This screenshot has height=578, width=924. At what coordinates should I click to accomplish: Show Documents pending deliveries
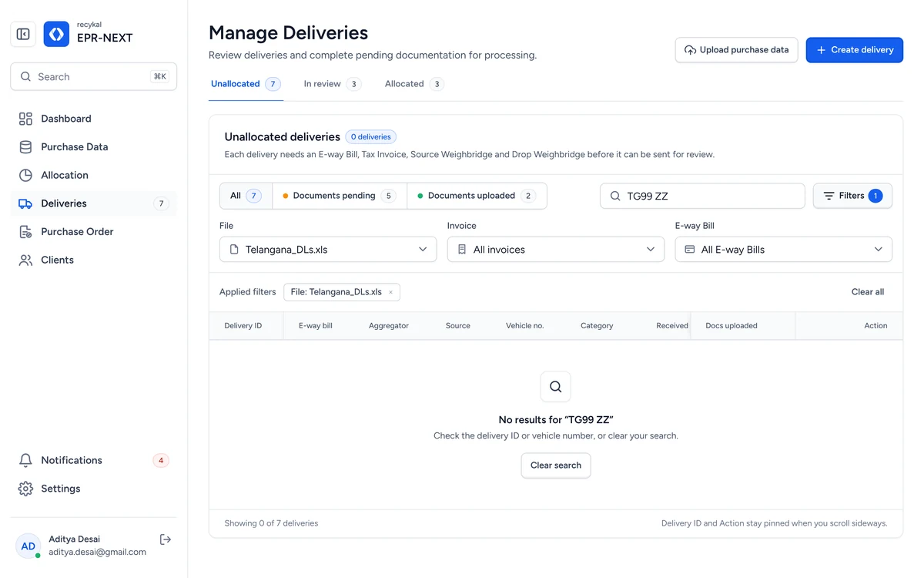tap(340, 196)
